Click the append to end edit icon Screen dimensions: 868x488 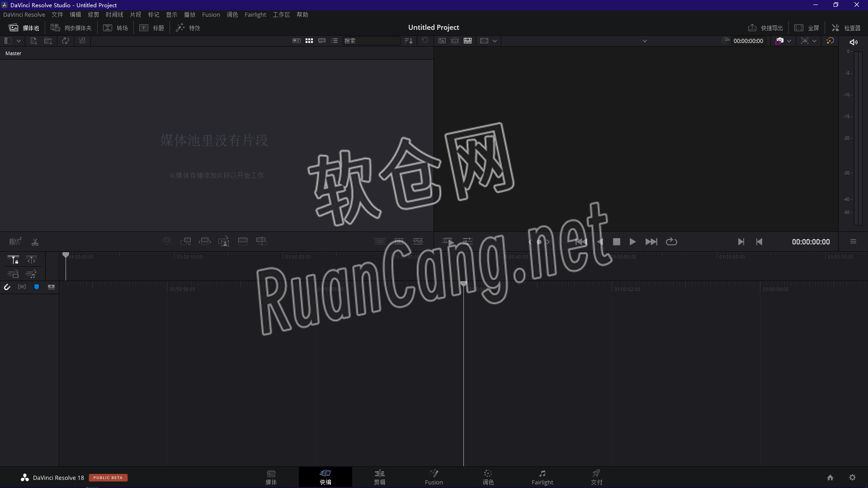click(x=185, y=241)
